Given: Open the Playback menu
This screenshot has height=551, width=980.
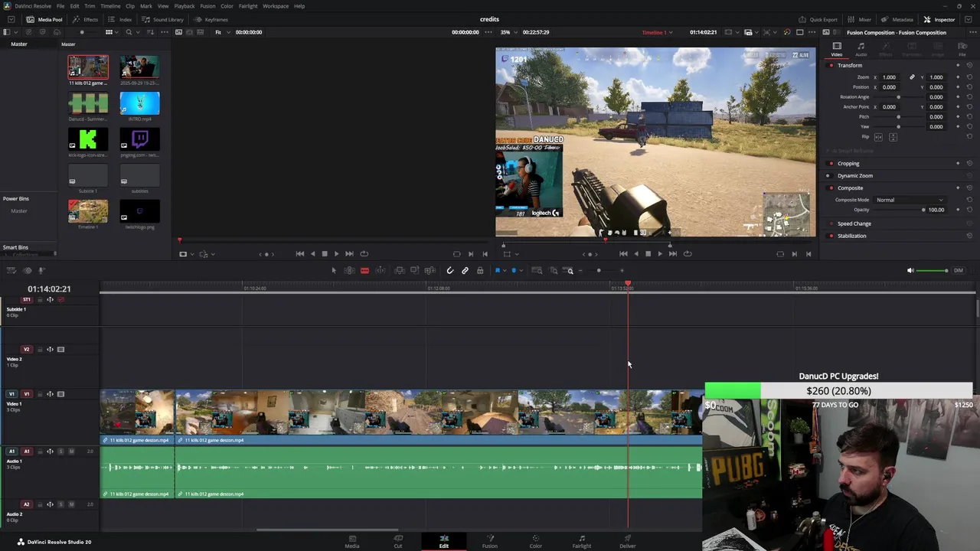Looking at the screenshot, I should 185,6.
